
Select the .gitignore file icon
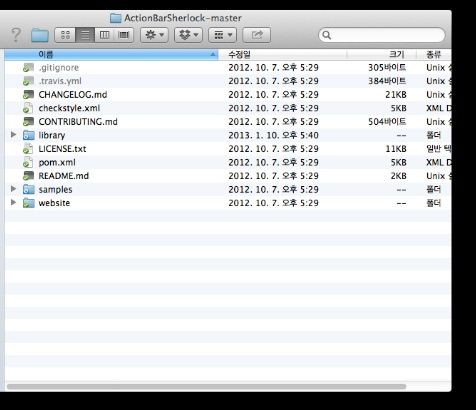(28, 68)
